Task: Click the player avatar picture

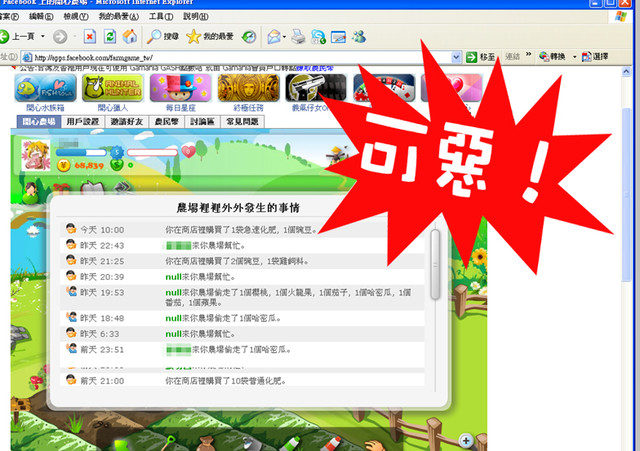Action: point(36,155)
